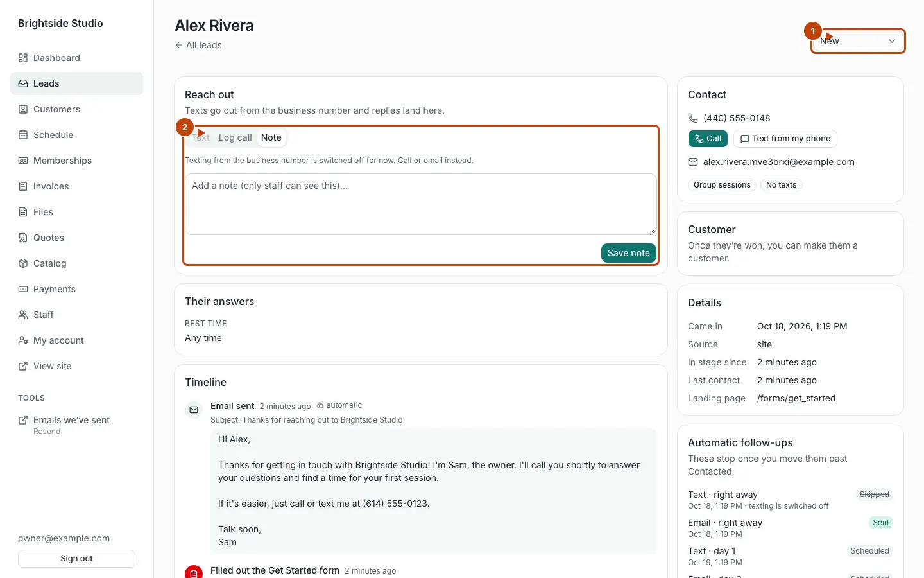Open the lead stage dropdown showing New
The width and height of the screenshot is (924, 578).
pyautogui.click(x=858, y=41)
